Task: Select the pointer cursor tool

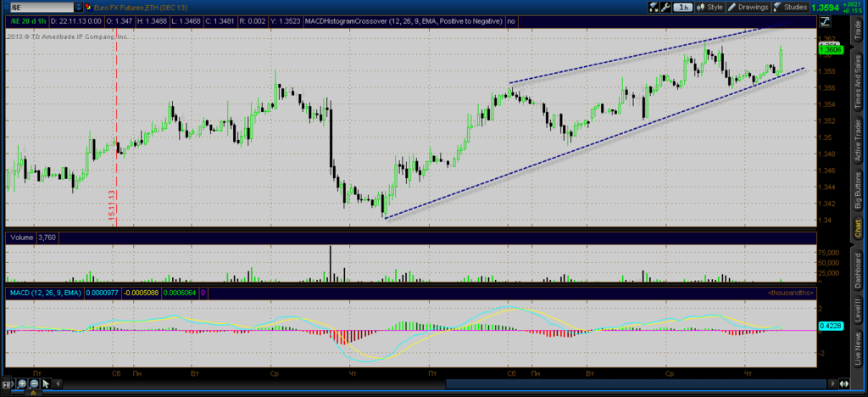Action: pyautogui.click(x=46, y=383)
